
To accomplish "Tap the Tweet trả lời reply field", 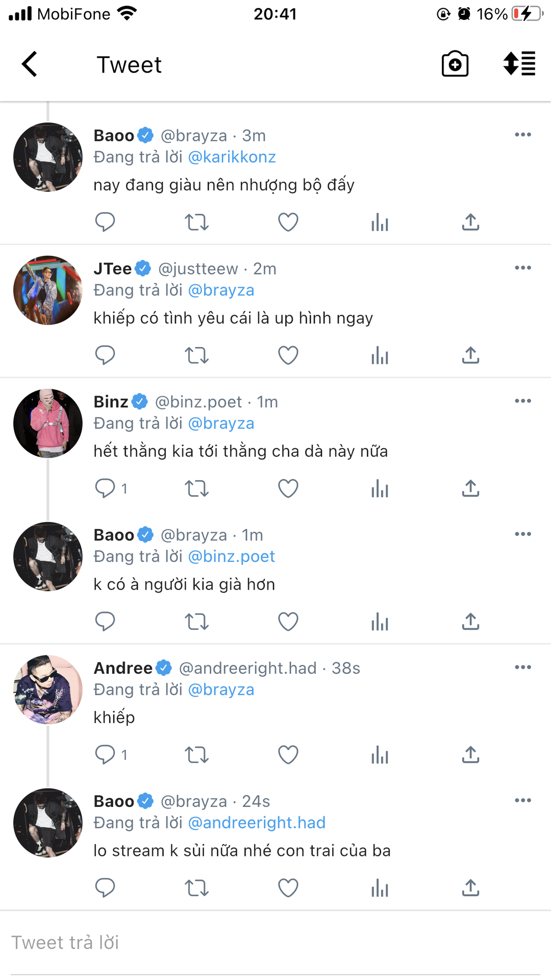I will (x=275, y=943).
